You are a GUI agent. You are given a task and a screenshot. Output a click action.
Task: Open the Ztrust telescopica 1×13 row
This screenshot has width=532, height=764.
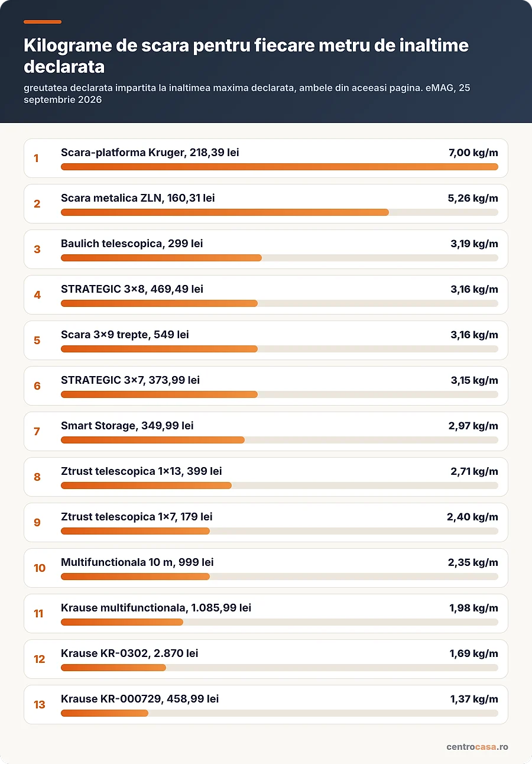pos(266,477)
